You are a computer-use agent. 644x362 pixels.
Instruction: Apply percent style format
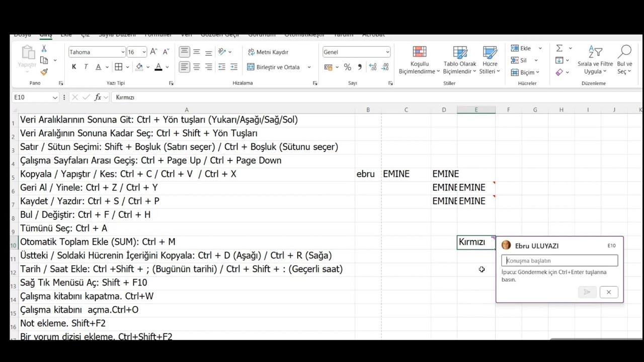347,67
